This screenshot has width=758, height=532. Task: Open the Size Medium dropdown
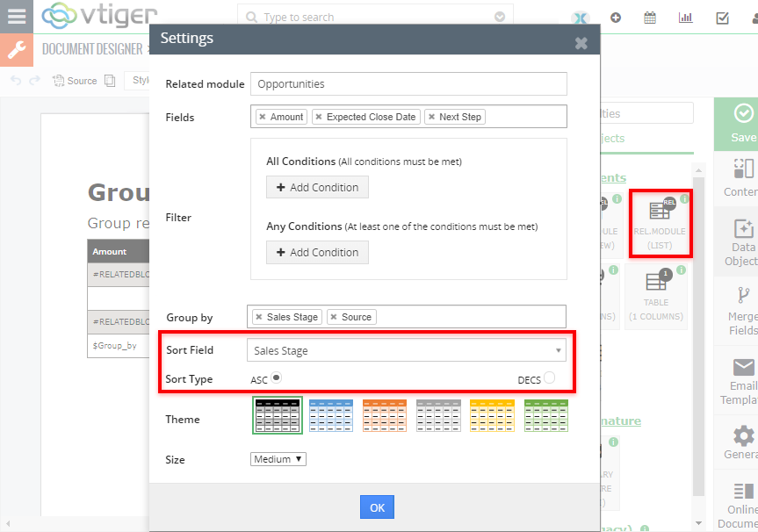[278, 459]
